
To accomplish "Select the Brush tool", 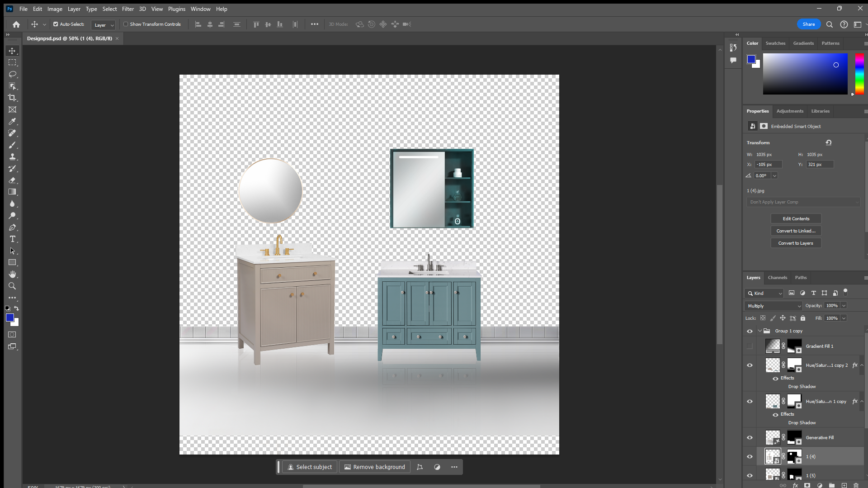I will point(12,145).
